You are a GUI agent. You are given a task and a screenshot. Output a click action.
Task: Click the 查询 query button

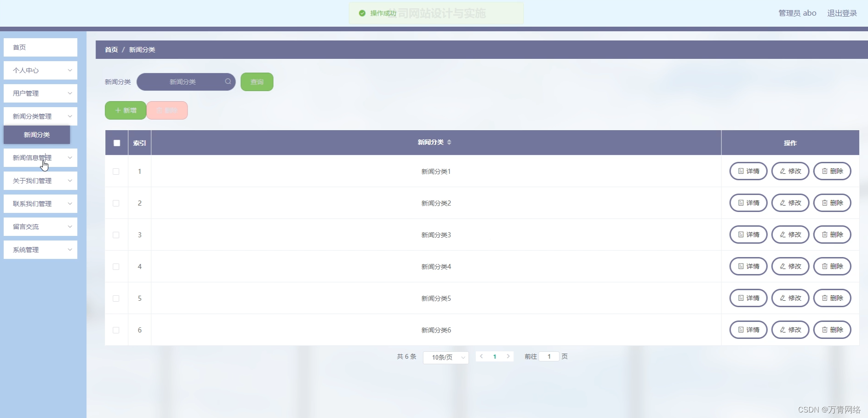[x=257, y=82]
